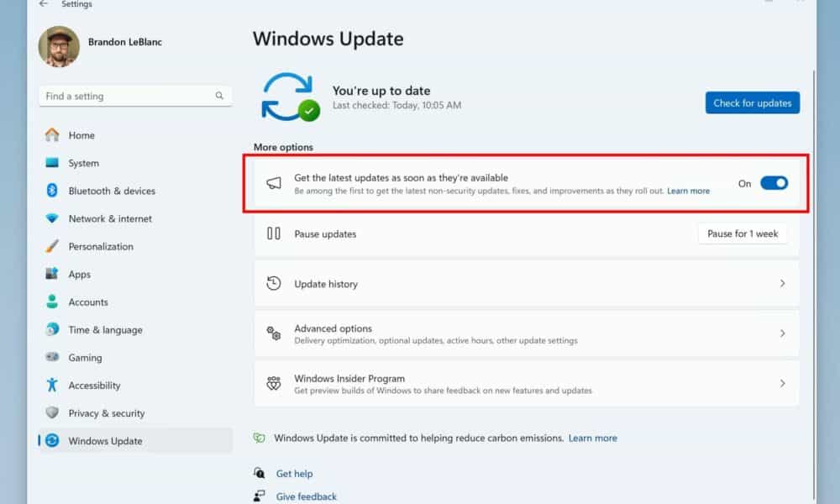Click the 'Last checked: Today, 10:05 AM' text
840x504 pixels.
point(396,106)
